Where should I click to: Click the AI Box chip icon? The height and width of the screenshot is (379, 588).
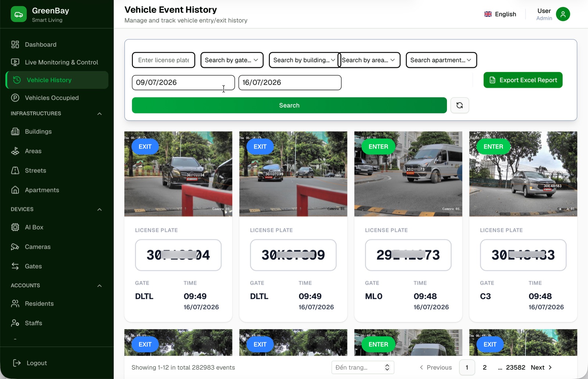pyautogui.click(x=15, y=227)
